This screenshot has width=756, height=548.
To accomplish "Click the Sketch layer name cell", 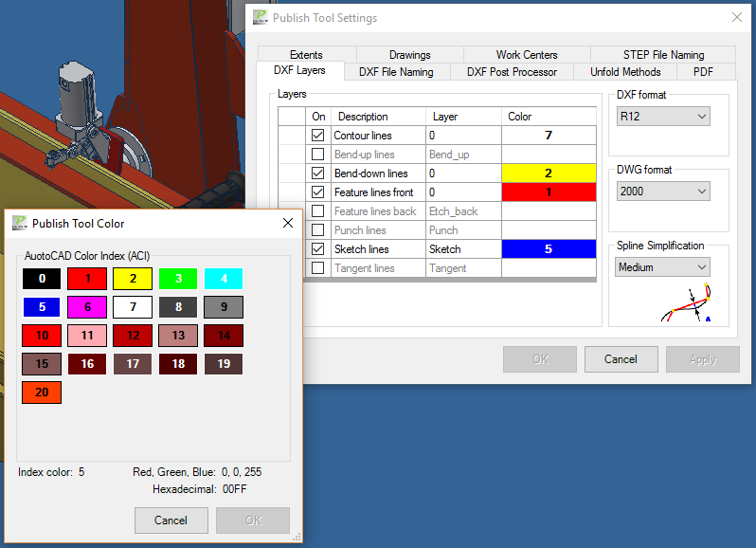I will pos(463,249).
